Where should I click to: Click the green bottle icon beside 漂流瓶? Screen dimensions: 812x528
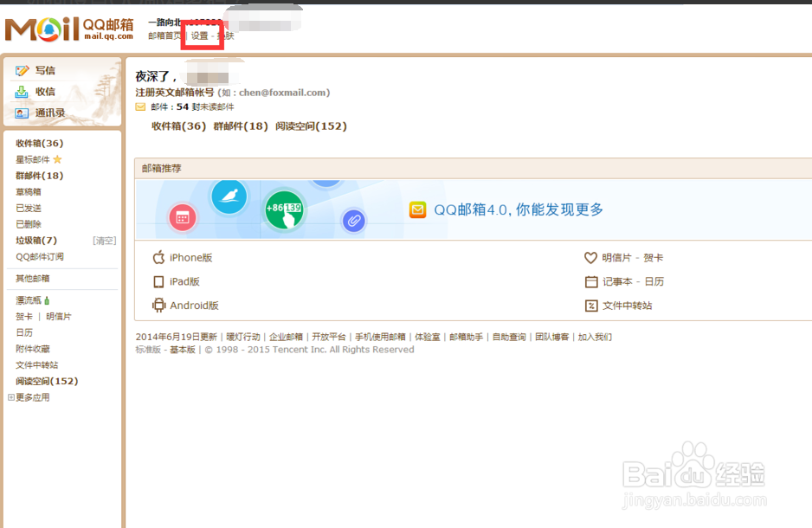tap(47, 300)
